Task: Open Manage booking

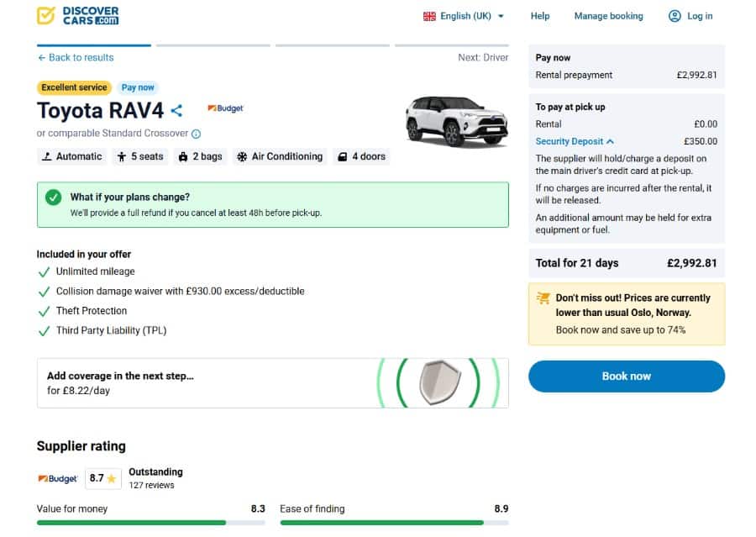Action: click(x=608, y=16)
